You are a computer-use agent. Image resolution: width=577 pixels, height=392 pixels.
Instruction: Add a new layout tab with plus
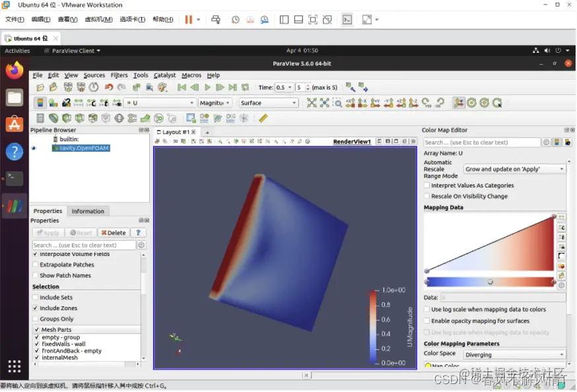coord(207,133)
